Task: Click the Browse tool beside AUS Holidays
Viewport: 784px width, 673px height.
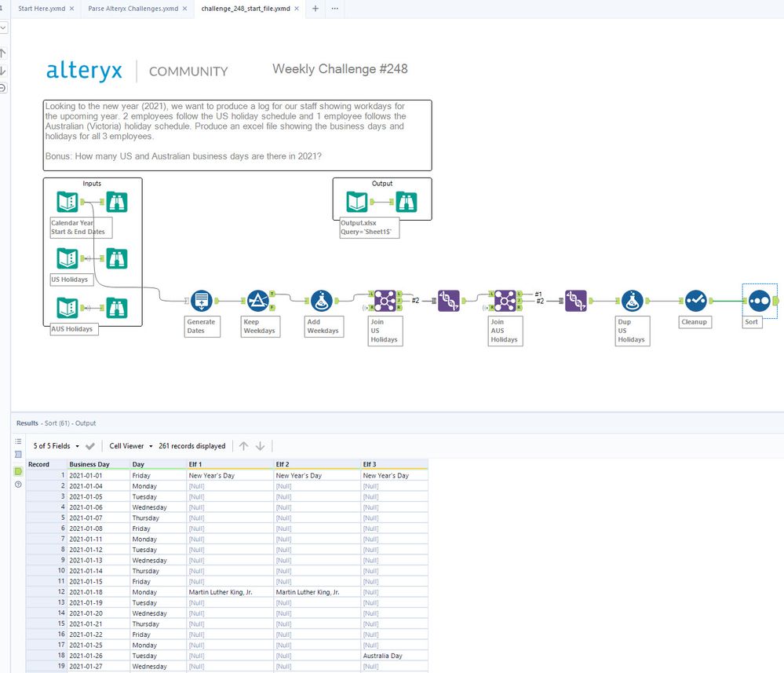Action: (116, 308)
